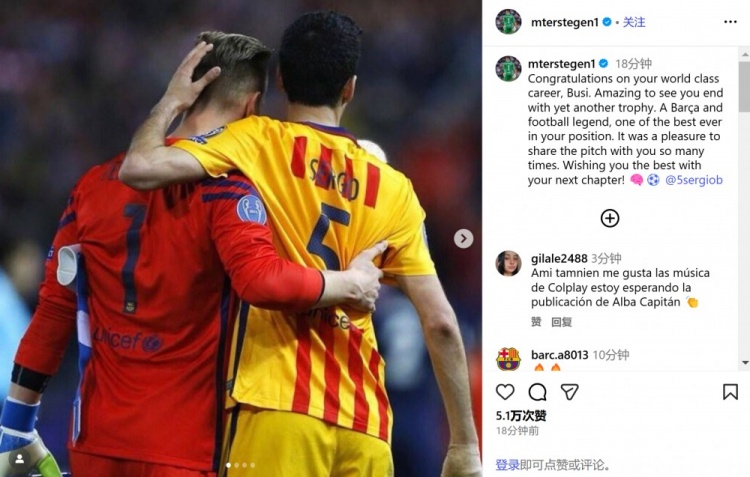
Task: Reply to gilale2488's comment via 回复
Action: pyautogui.click(x=562, y=322)
